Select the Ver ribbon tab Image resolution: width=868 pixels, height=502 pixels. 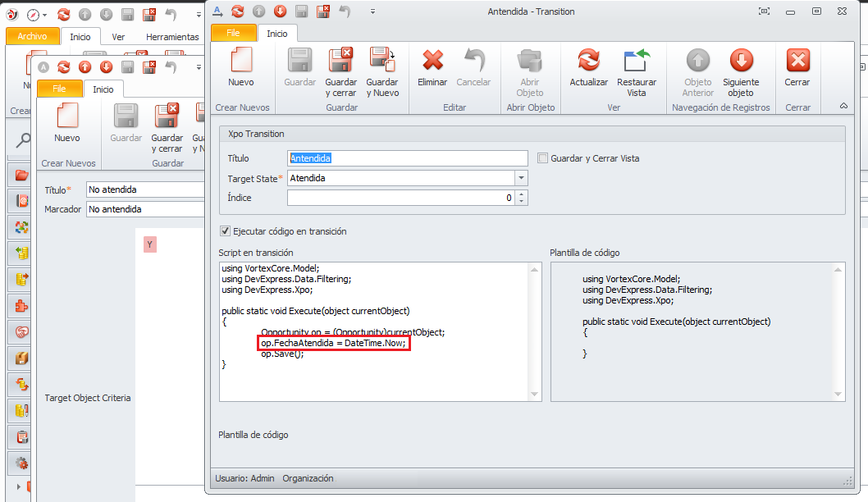pyautogui.click(x=118, y=37)
